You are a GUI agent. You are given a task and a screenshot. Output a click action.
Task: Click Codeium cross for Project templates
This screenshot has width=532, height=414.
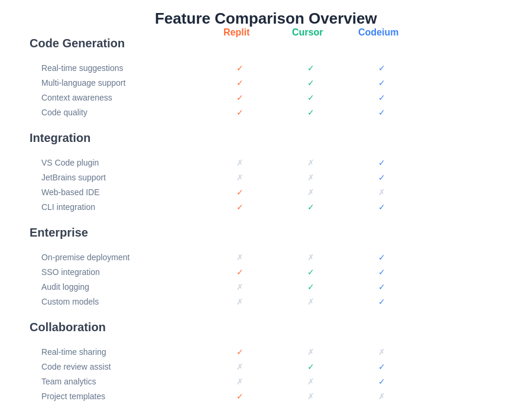382,396
